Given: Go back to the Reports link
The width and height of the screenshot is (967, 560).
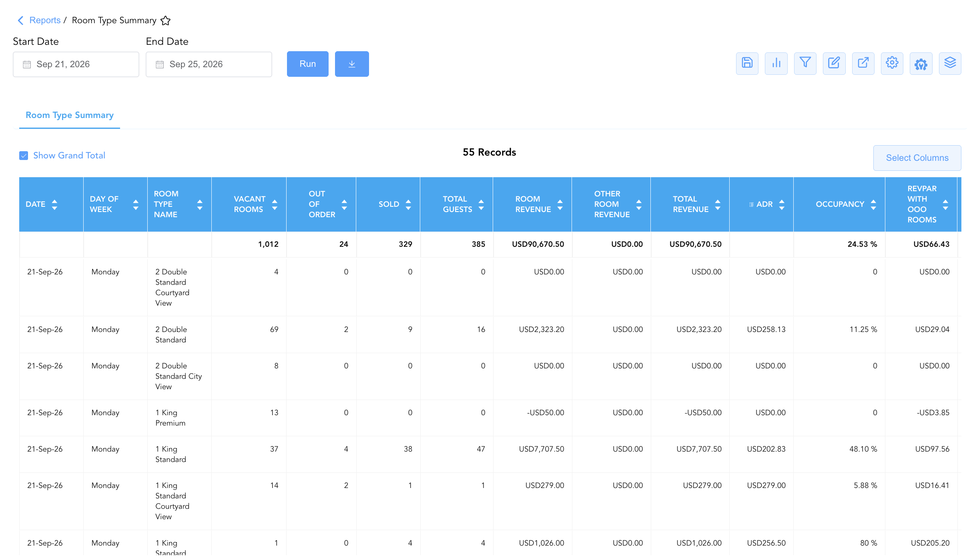Looking at the screenshot, I should [x=45, y=20].
